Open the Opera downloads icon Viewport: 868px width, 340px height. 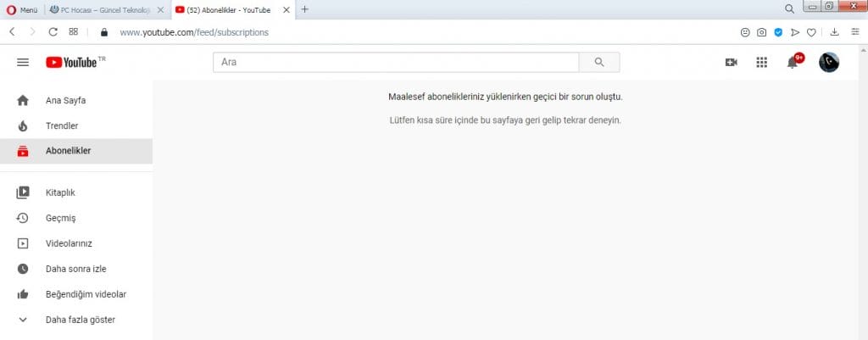coord(835,32)
